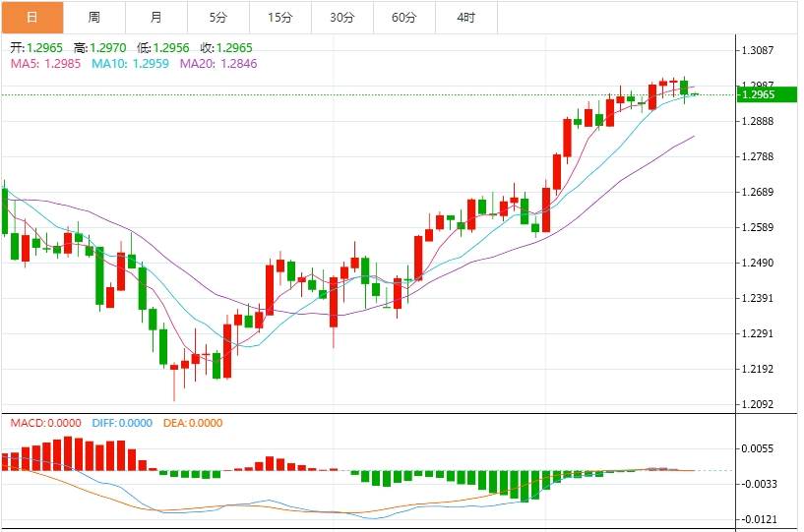Select the 日 daily chart tab

pos(32,17)
